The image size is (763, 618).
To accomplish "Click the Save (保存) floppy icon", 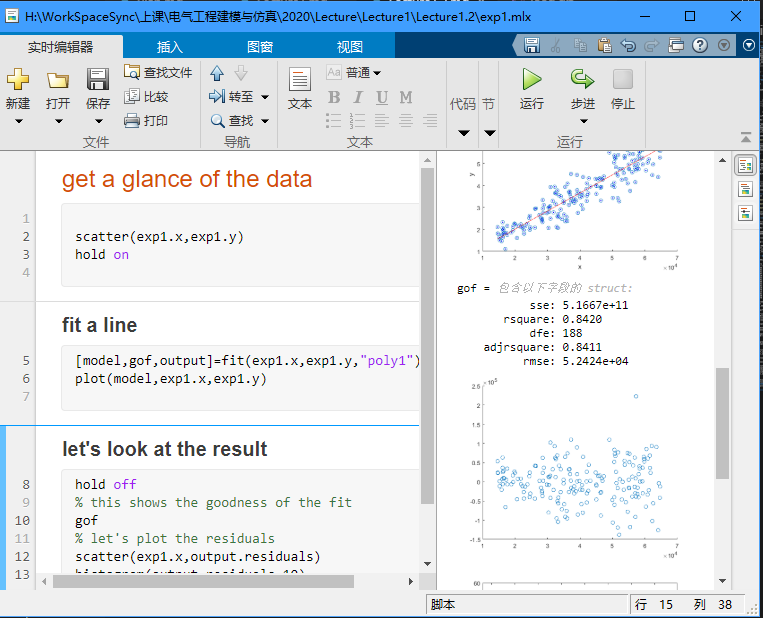I will (x=97, y=80).
